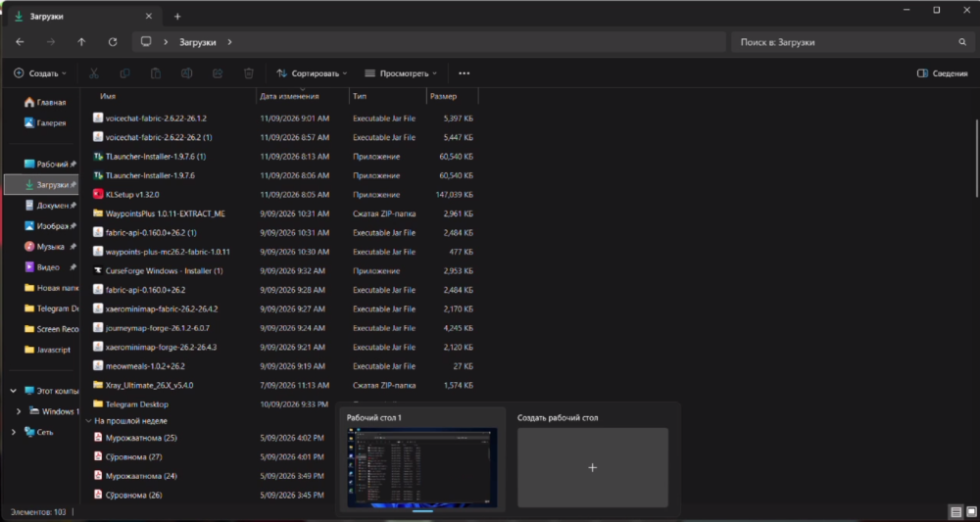Go back with the left arrow button
Viewport: 980px width, 522px height.
click(20, 42)
